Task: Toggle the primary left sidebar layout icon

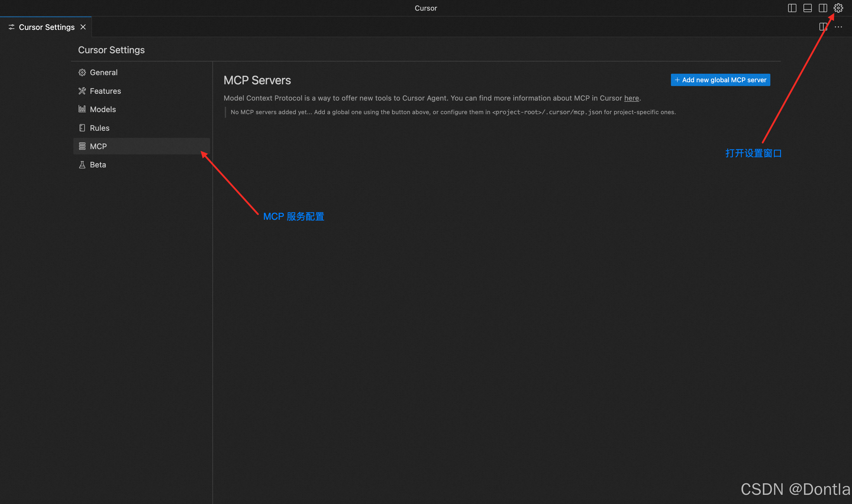Action: click(x=792, y=8)
